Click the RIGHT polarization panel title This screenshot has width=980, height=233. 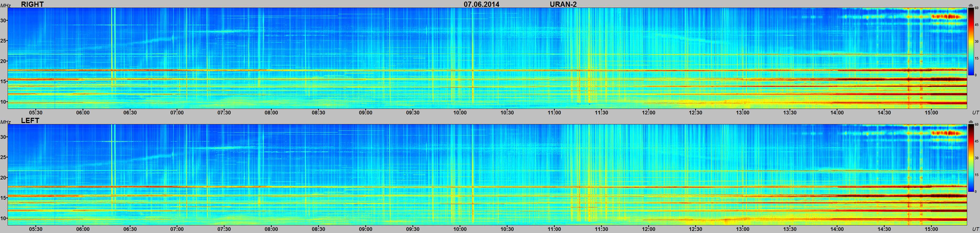(x=32, y=4)
